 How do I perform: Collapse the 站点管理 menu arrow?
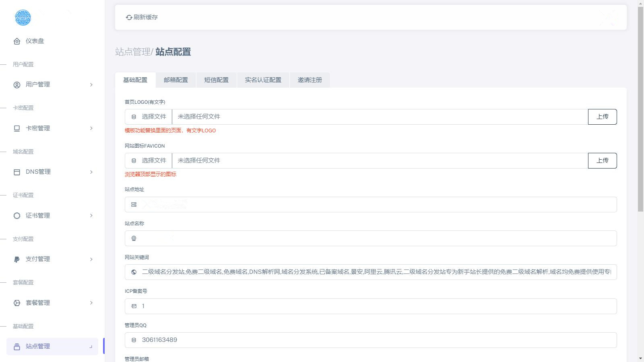pos(91,347)
